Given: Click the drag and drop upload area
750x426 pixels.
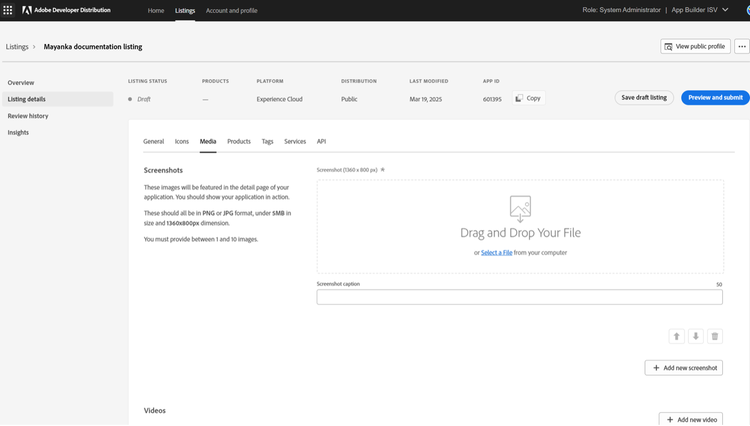Looking at the screenshot, I should pyautogui.click(x=520, y=227).
